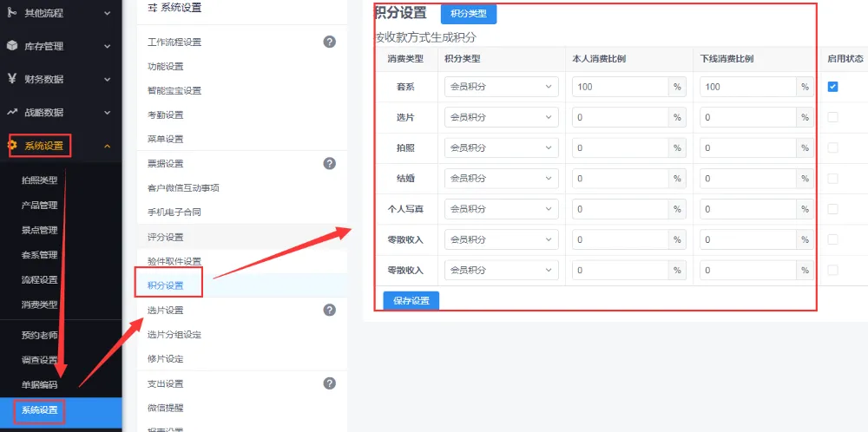The width and height of the screenshot is (868, 432).
Task: Click 下线消费比例 input field for 个人写真
Action: 747,209
